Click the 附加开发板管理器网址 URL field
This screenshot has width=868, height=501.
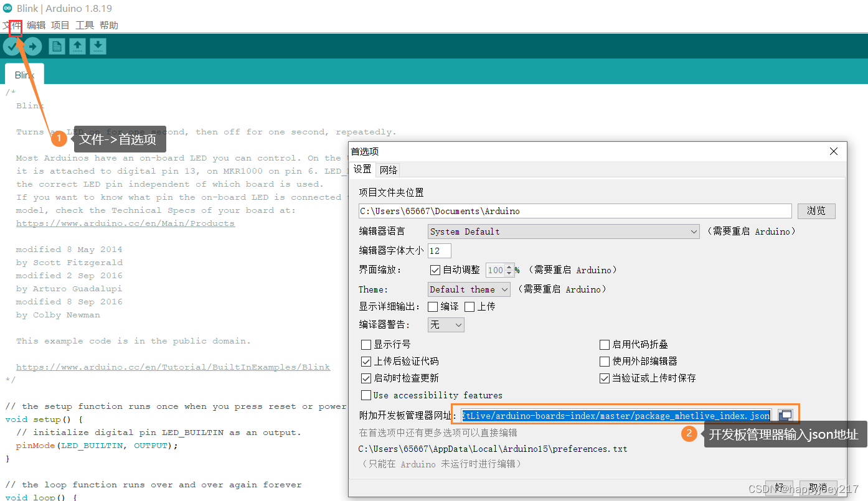click(x=616, y=415)
